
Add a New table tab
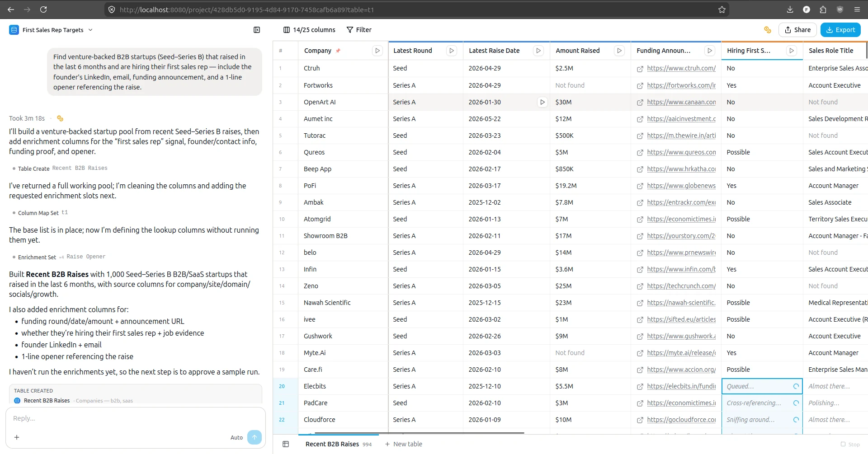point(403,444)
